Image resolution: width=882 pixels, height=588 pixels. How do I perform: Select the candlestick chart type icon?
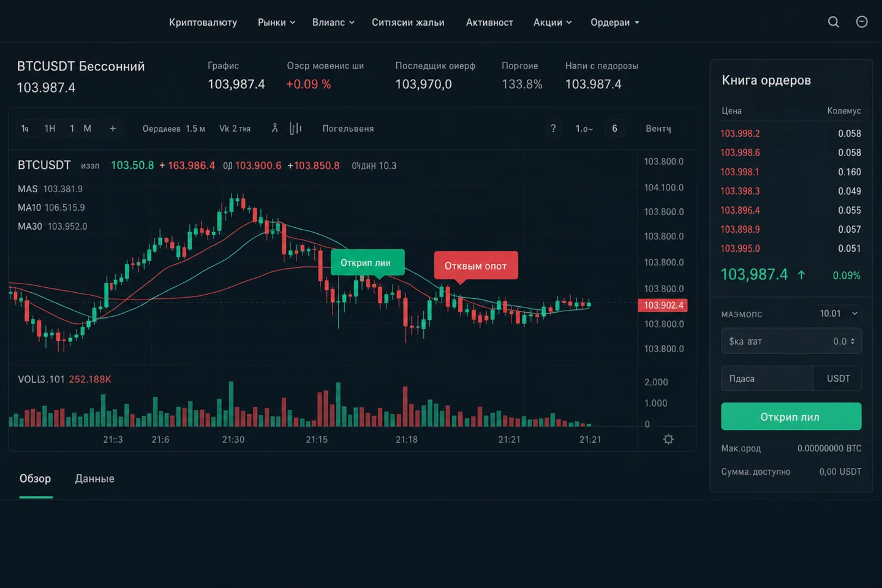pyautogui.click(x=296, y=128)
